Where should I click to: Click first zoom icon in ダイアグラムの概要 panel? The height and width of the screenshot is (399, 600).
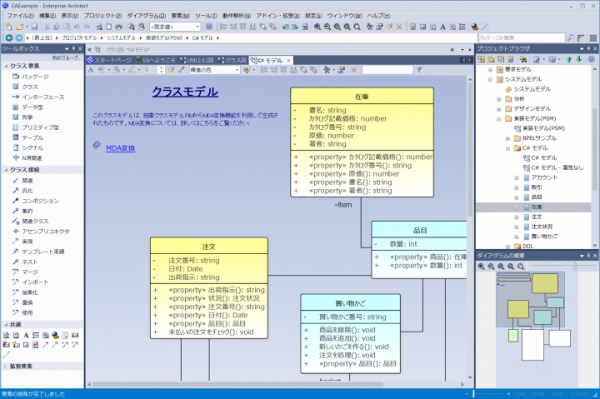point(481,266)
